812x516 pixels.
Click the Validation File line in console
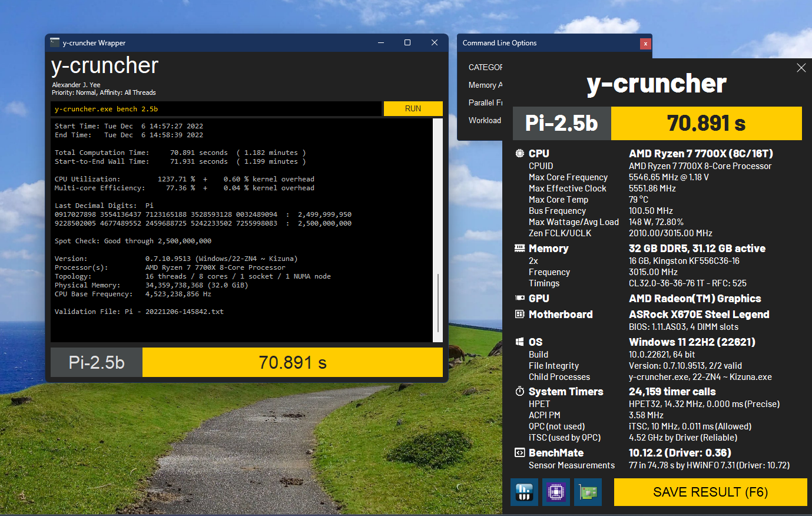point(139,312)
